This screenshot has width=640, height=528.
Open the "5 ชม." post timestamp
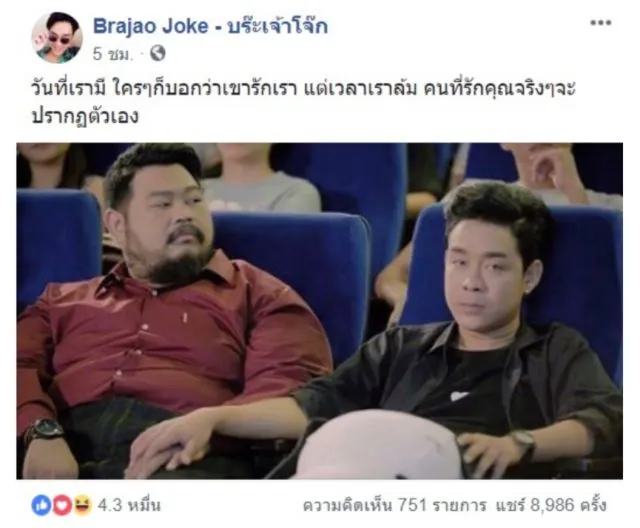coord(113,53)
